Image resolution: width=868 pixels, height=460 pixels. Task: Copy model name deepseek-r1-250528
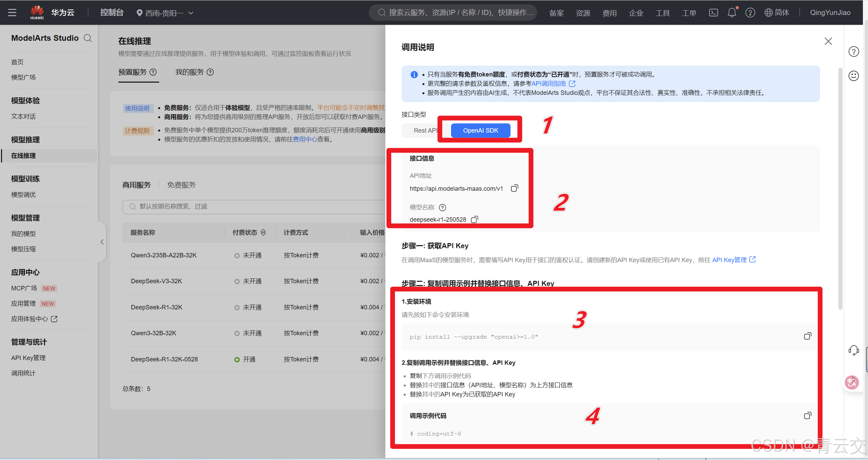474,219
